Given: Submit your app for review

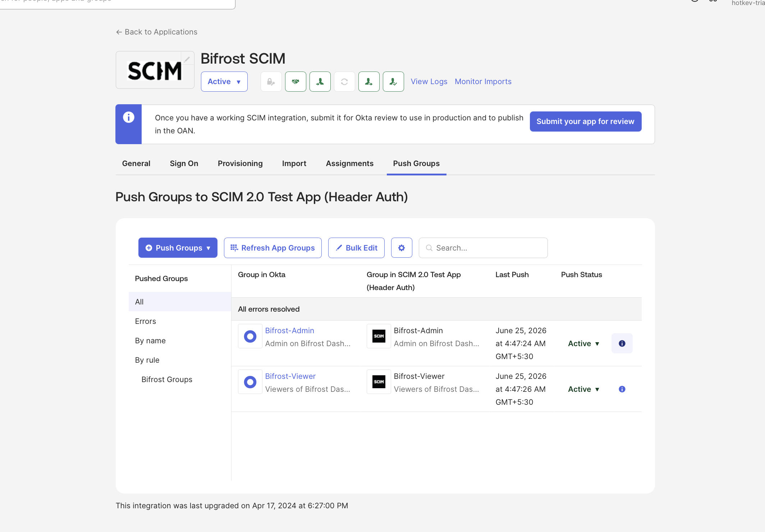Looking at the screenshot, I should pos(586,121).
